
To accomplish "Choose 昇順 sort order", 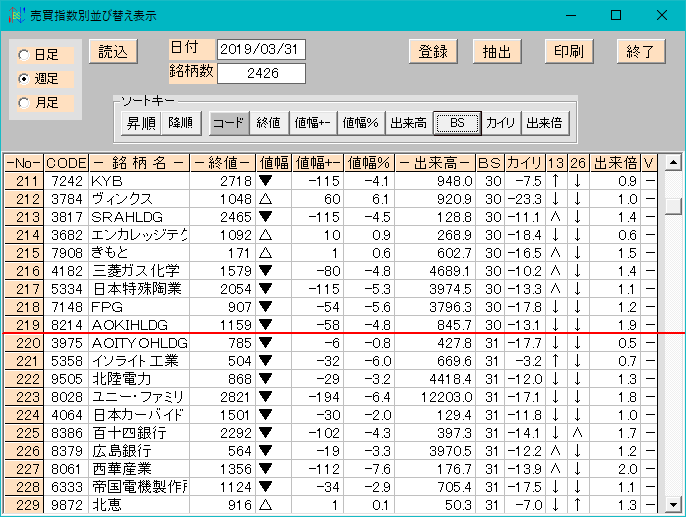I will (x=141, y=123).
